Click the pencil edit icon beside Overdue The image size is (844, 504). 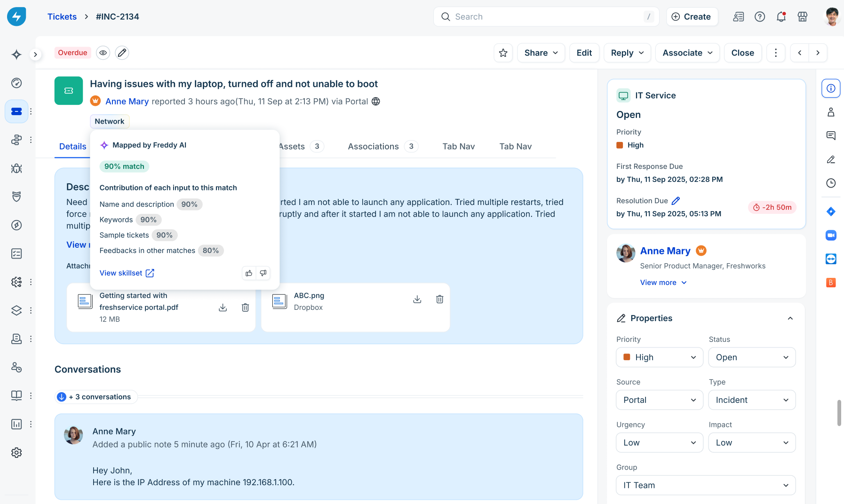tap(122, 53)
